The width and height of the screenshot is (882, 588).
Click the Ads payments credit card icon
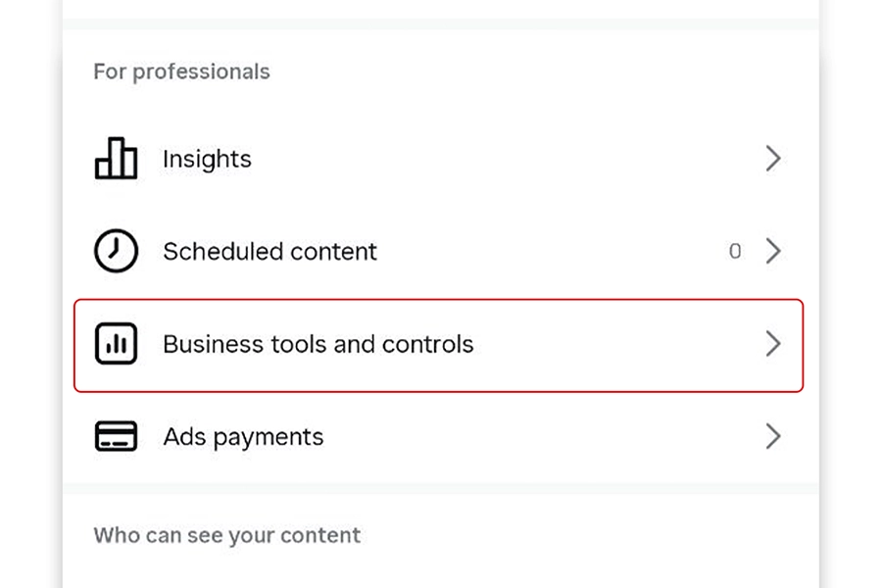(x=116, y=436)
